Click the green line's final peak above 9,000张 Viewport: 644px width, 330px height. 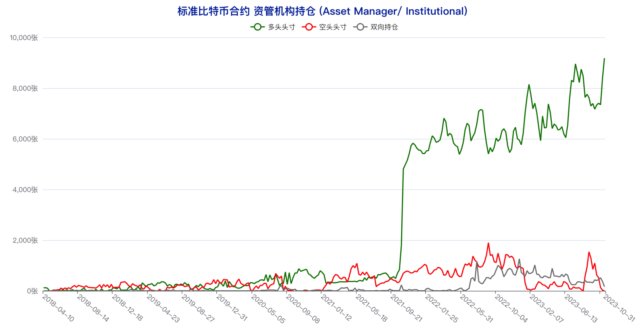[604, 59]
